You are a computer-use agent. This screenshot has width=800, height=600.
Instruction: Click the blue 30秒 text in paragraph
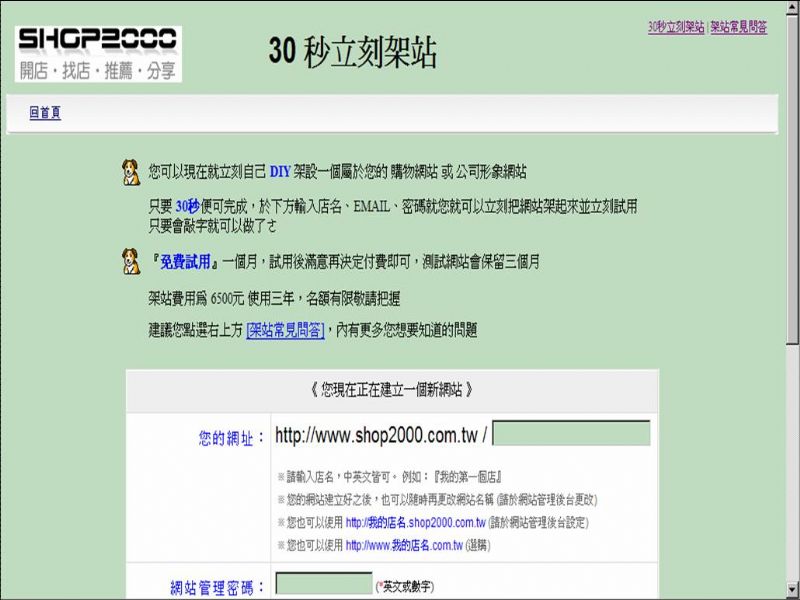click(x=187, y=207)
